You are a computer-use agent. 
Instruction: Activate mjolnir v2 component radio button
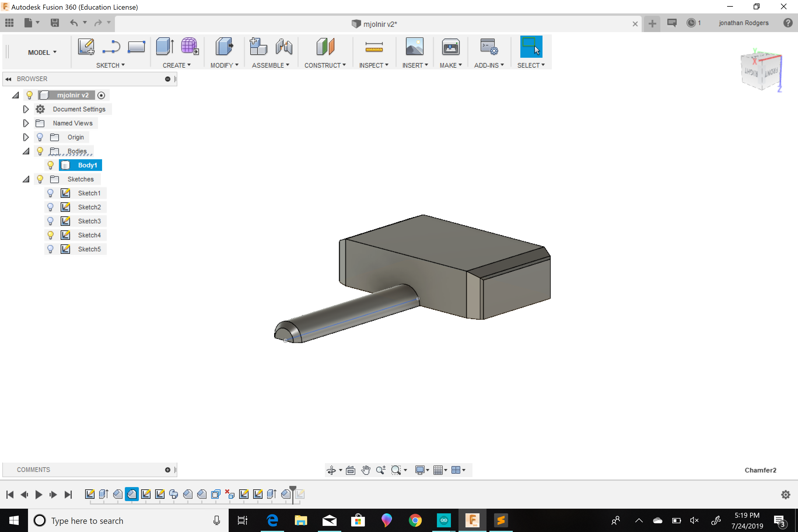[x=101, y=95]
